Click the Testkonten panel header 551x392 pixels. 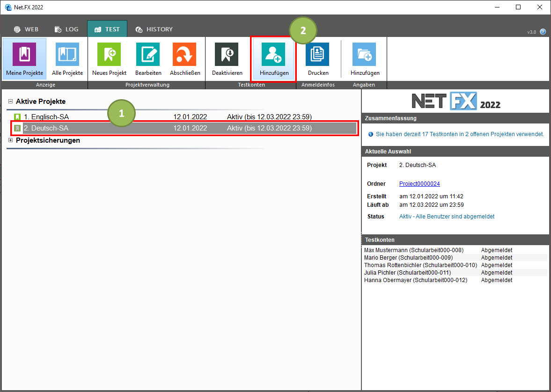(x=456, y=240)
